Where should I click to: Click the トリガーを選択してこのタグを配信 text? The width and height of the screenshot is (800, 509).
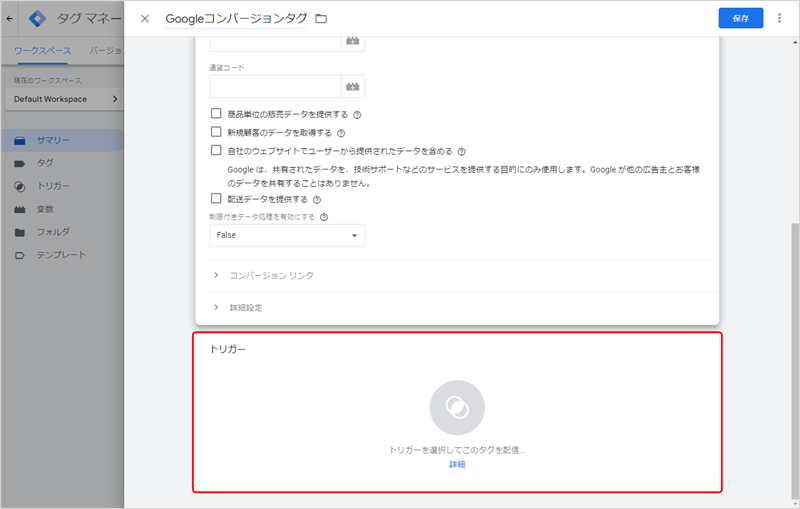point(457,450)
